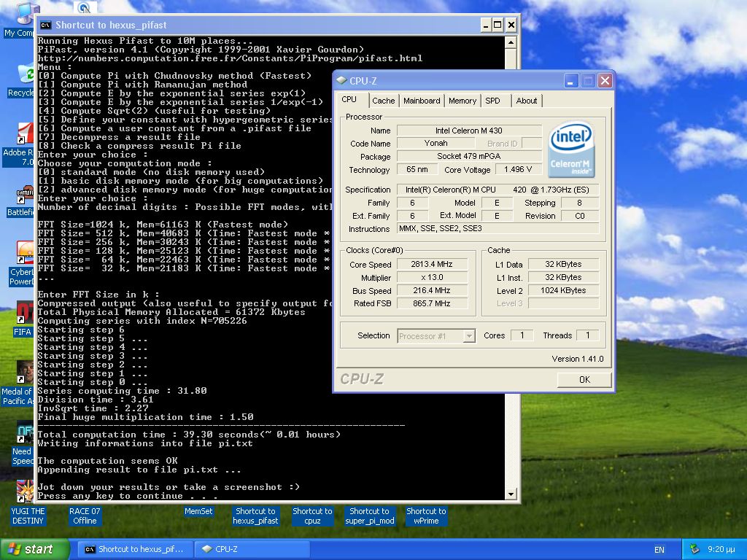Click the Level 2 cache value 1024 KBytes
747x560 pixels.
563,290
